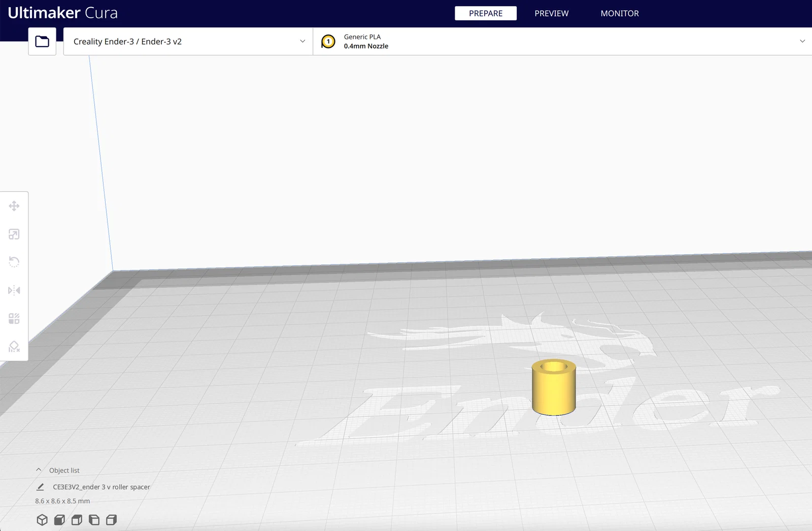Select the Scale tool

[x=14, y=234]
